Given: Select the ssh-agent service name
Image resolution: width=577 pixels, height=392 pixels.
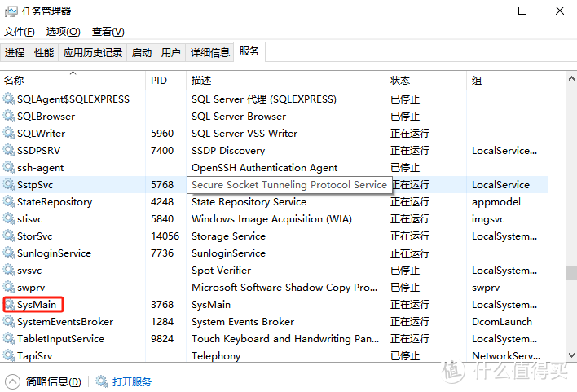Looking at the screenshot, I should click(41, 167).
